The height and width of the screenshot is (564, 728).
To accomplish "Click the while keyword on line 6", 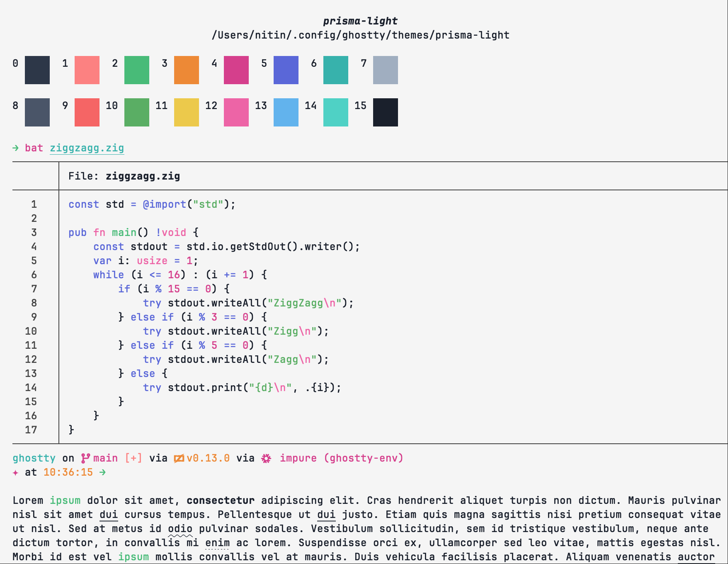I will click(109, 275).
